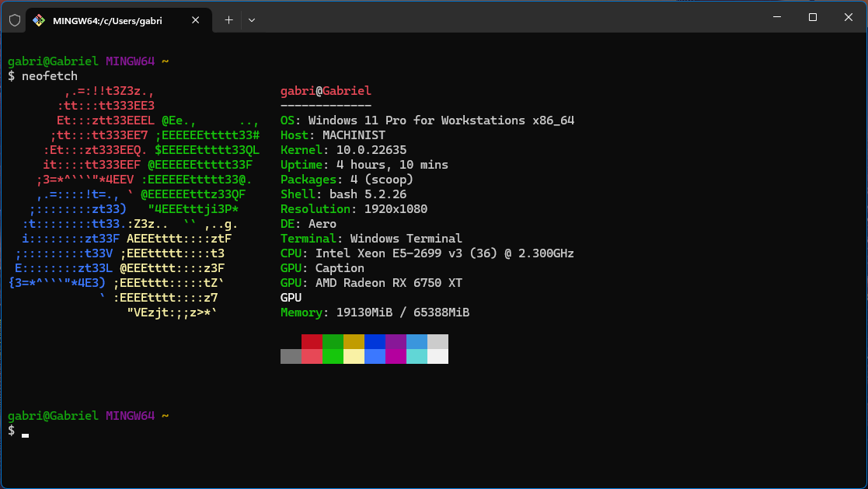
Task: Minimize the Windows Terminal window
Action: coord(777,17)
